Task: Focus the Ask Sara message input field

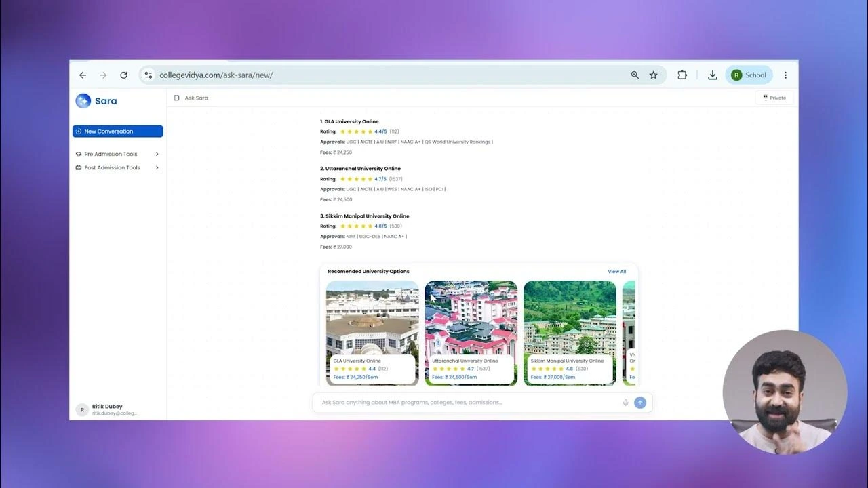Action: 468,403
